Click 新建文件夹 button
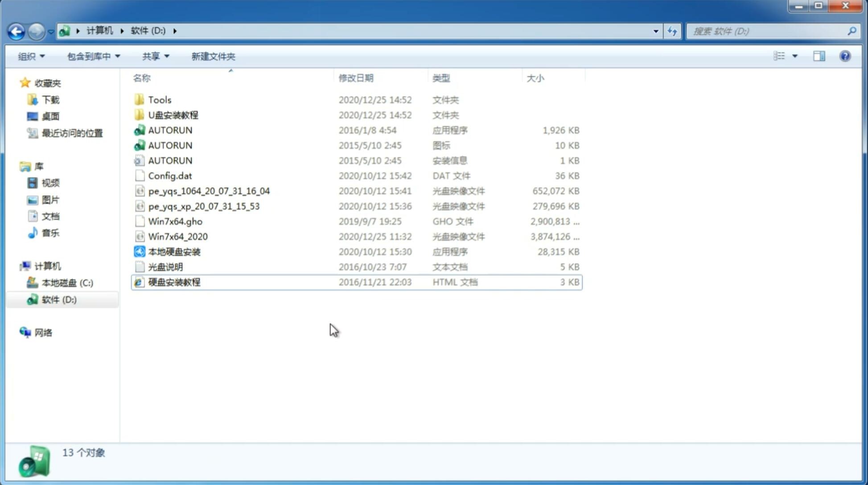This screenshot has height=485, width=868. pos(213,56)
